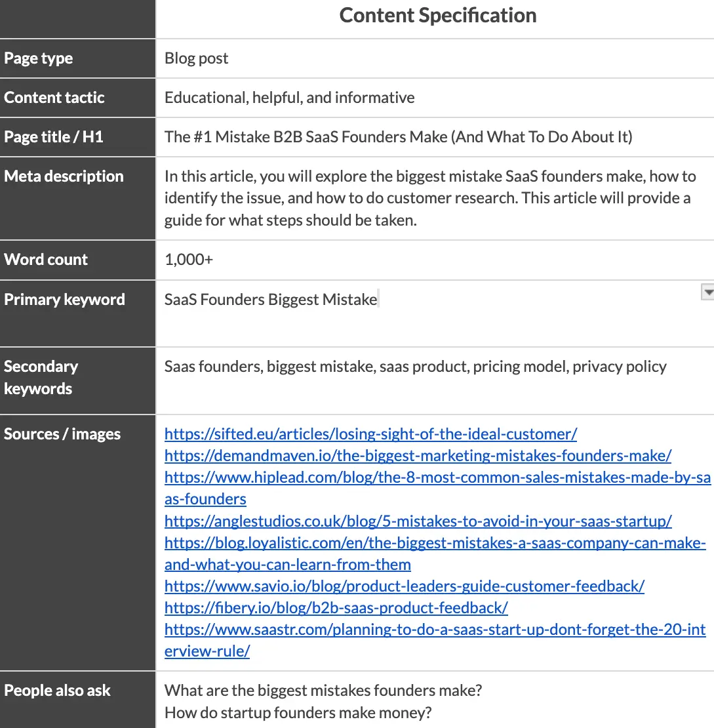Open the saastr.com 20-interview-rule link

(x=435, y=630)
